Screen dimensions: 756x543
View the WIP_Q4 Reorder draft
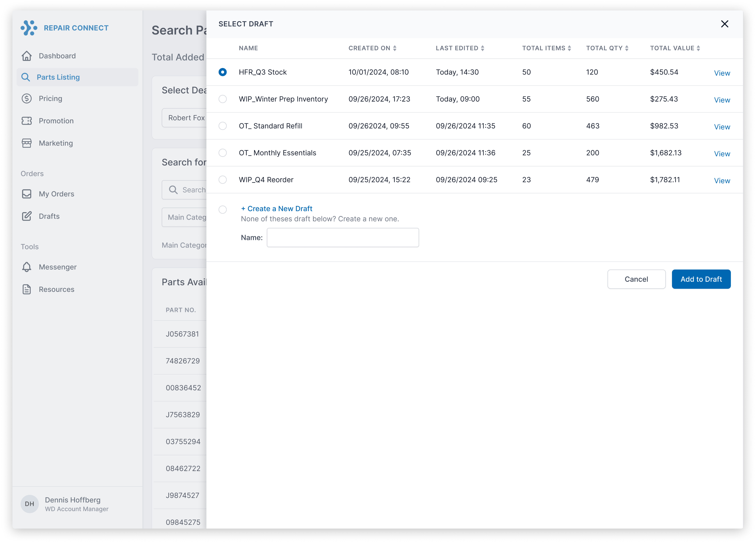click(x=722, y=181)
